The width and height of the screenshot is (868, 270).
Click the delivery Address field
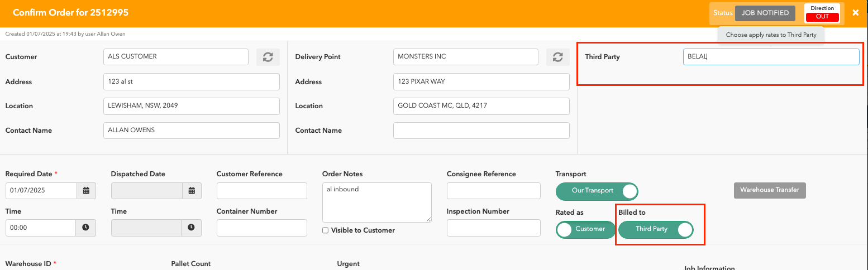click(x=481, y=81)
